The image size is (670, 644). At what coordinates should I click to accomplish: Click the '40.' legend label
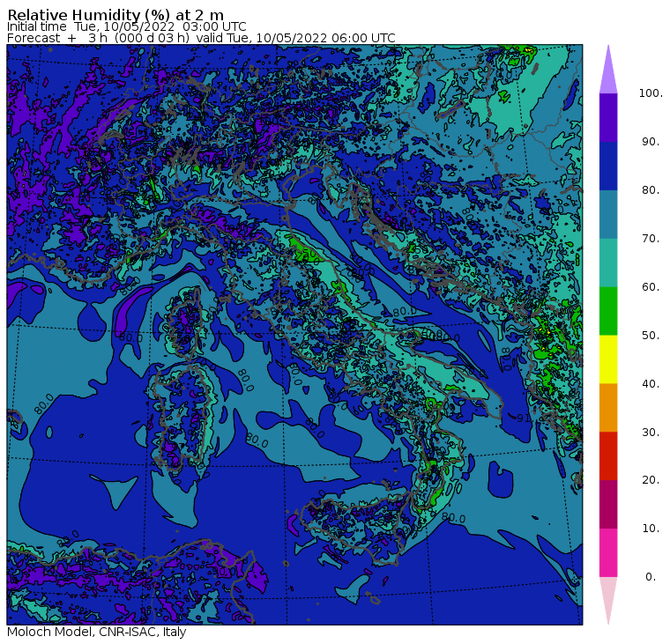pos(651,383)
